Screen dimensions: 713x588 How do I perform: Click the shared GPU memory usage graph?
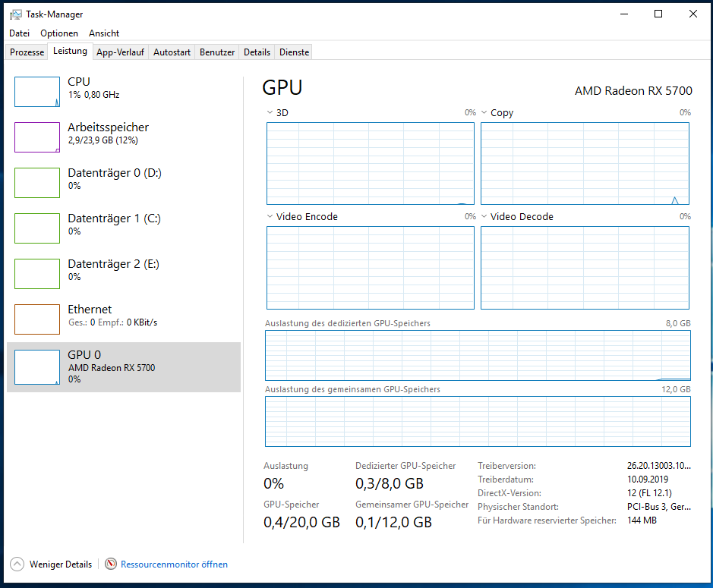click(x=478, y=422)
